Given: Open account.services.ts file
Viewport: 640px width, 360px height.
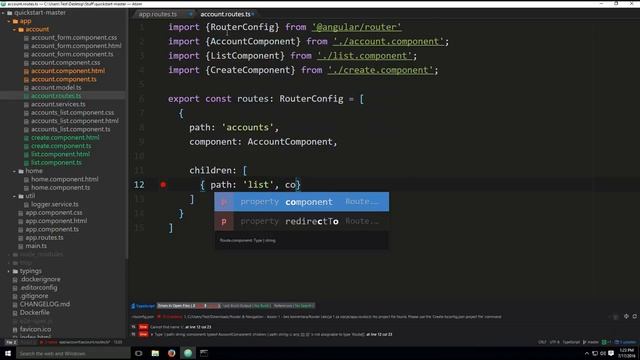Looking at the screenshot, I should pyautogui.click(x=58, y=104).
